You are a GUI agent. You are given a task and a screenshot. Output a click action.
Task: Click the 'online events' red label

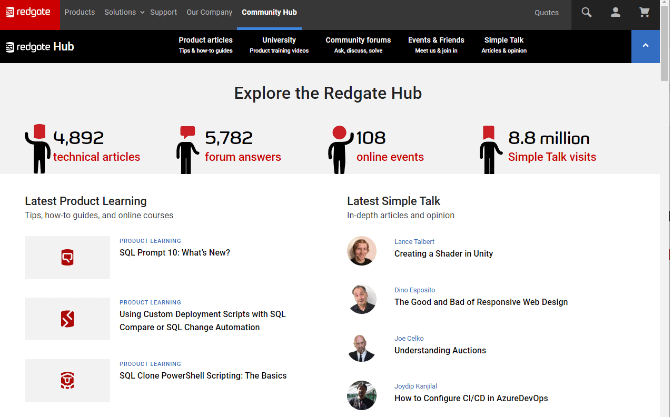tap(390, 157)
